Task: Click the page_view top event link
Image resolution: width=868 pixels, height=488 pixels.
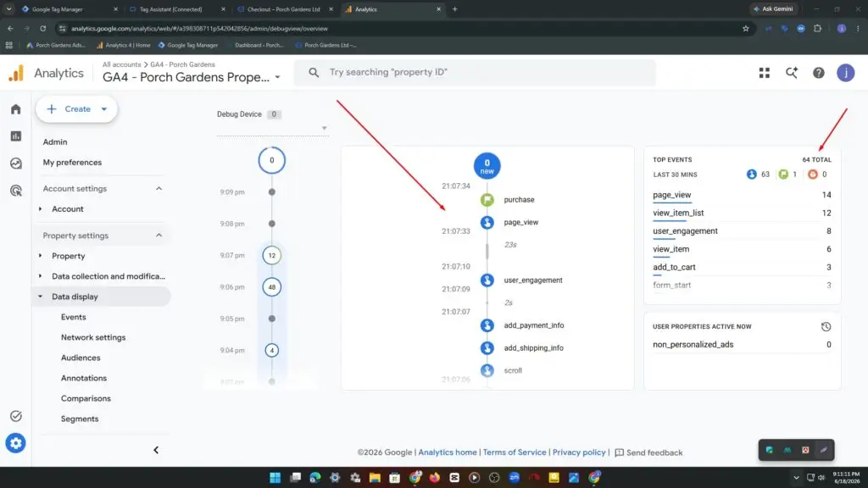Action: pyautogui.click(x=671, y=195)
